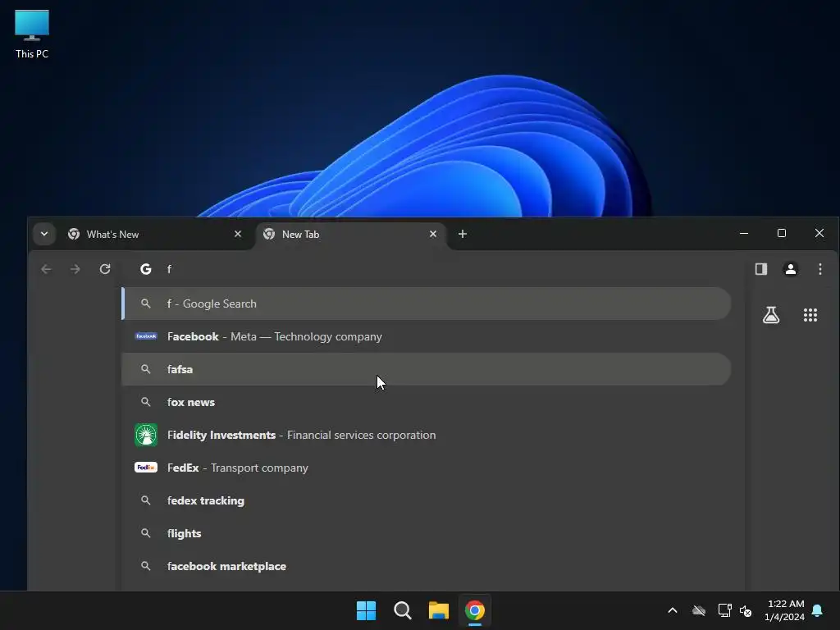Click the FedEx logo icon
The width and height of the screenshot is (840, 630).
(146, 468)
